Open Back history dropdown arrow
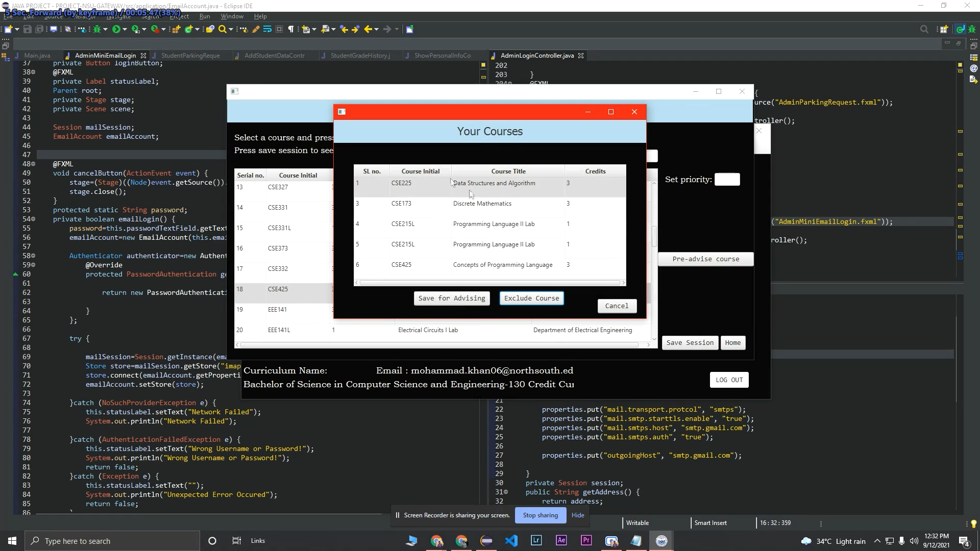Screen dimensions: 980x551 [377, 29]
